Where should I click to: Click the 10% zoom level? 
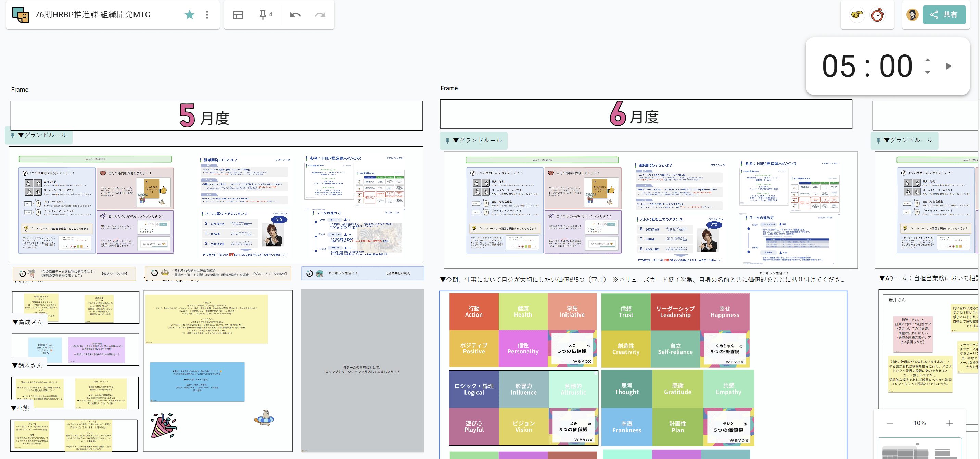919,423
